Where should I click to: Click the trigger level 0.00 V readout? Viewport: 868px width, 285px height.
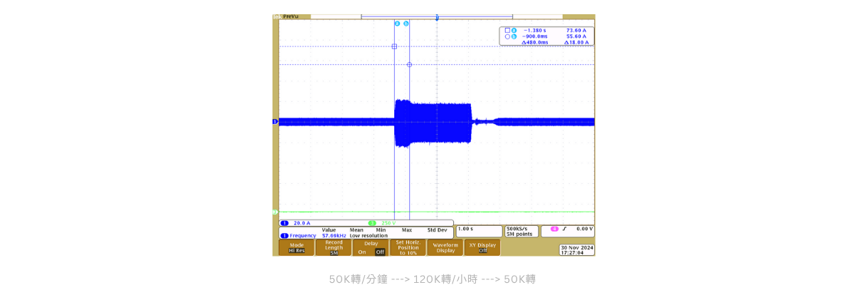tap(584, 229)
